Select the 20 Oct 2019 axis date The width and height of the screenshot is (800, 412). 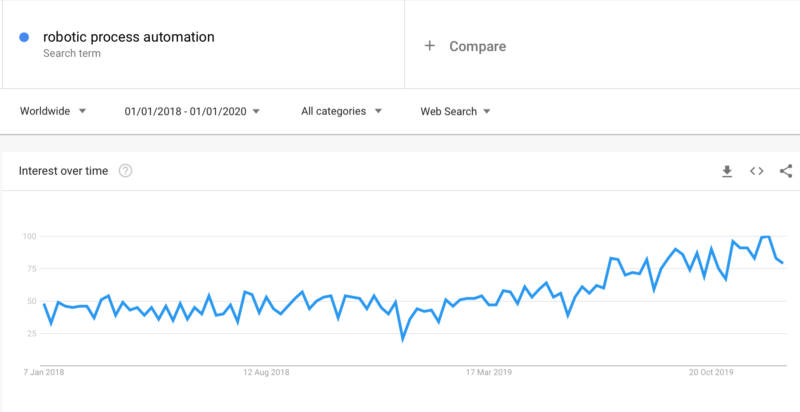click(711, 372)
